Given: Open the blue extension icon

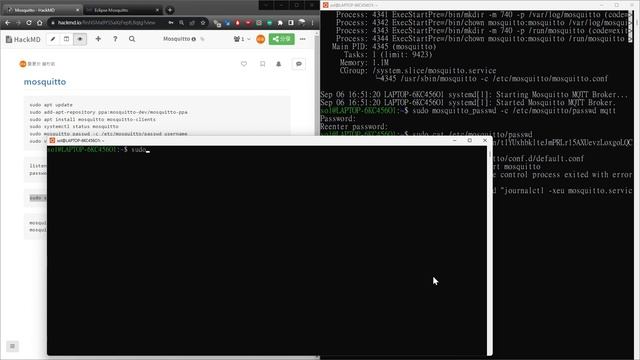Looking at the screenshot, I should [227, 23].
